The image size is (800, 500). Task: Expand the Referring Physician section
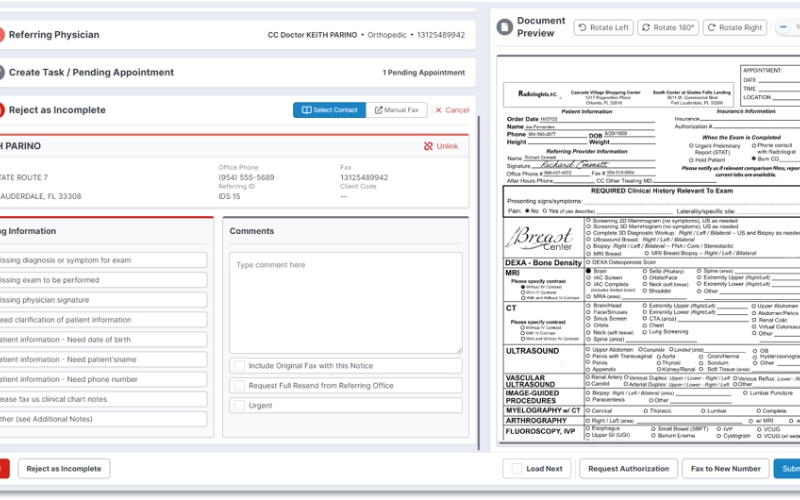237,35
